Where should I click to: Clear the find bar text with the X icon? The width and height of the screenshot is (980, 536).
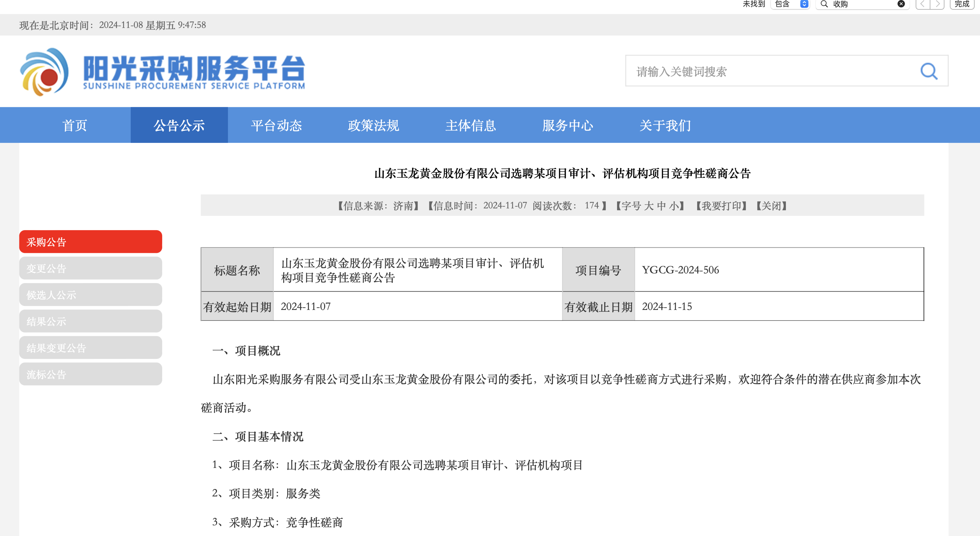tap(901, 4)
